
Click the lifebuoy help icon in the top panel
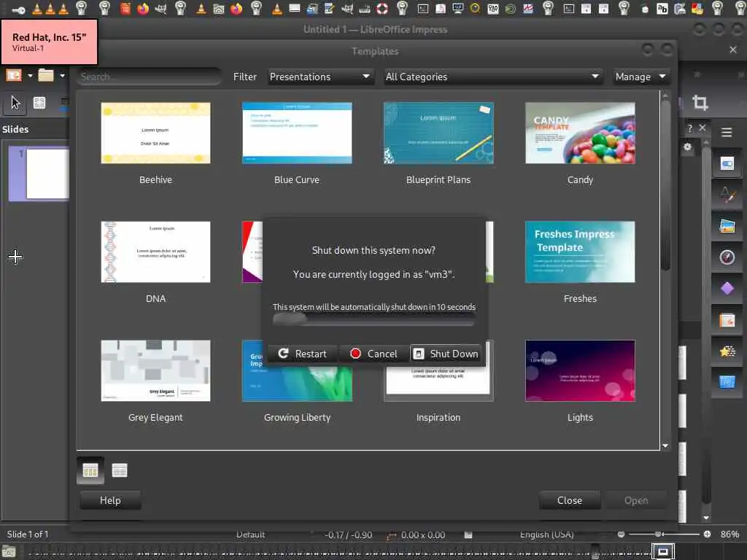click(382, 8)
